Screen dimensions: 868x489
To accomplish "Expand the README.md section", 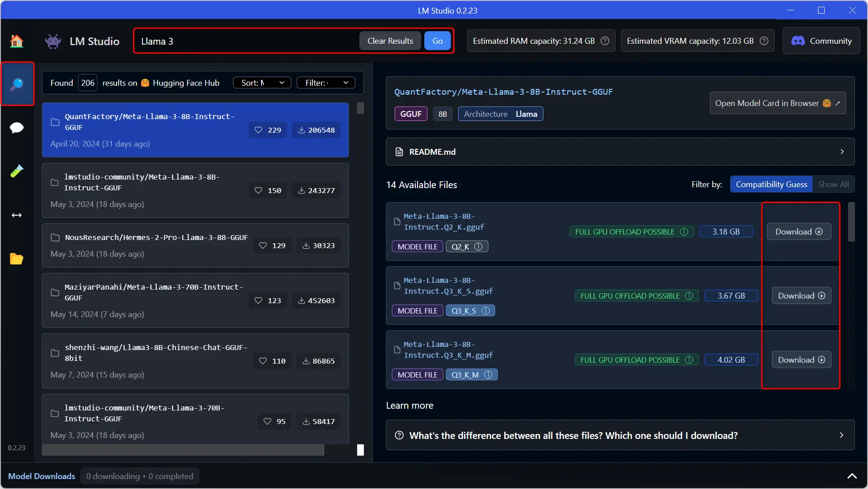I will coord(620,152).
